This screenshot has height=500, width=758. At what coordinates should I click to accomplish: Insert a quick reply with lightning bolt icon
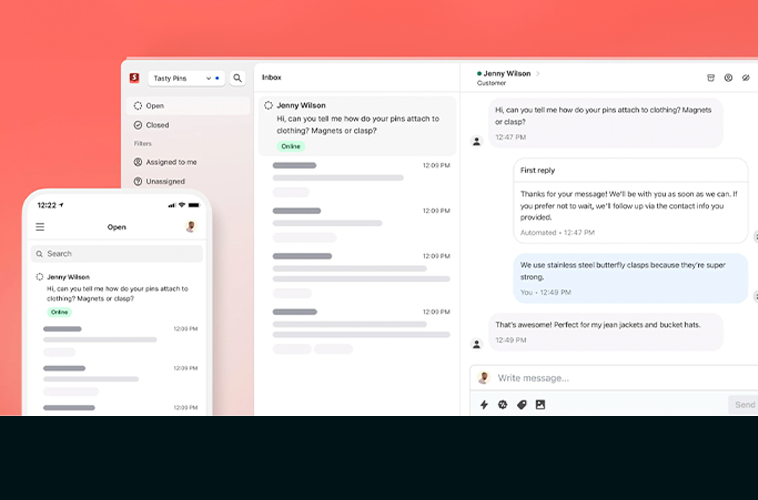(x=484, y=405)
